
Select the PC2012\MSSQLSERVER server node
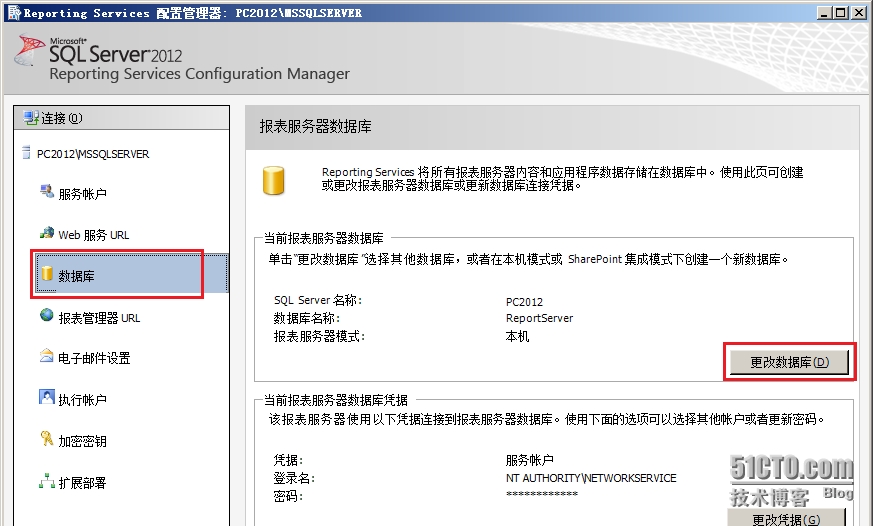click(x=92, y=154)
